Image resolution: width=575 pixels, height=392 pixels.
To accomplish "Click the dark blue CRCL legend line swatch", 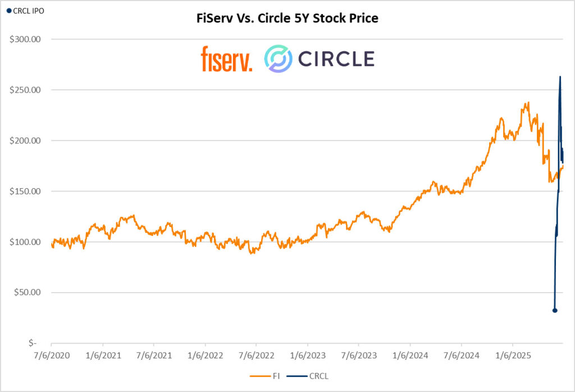I will coord(296,376).
